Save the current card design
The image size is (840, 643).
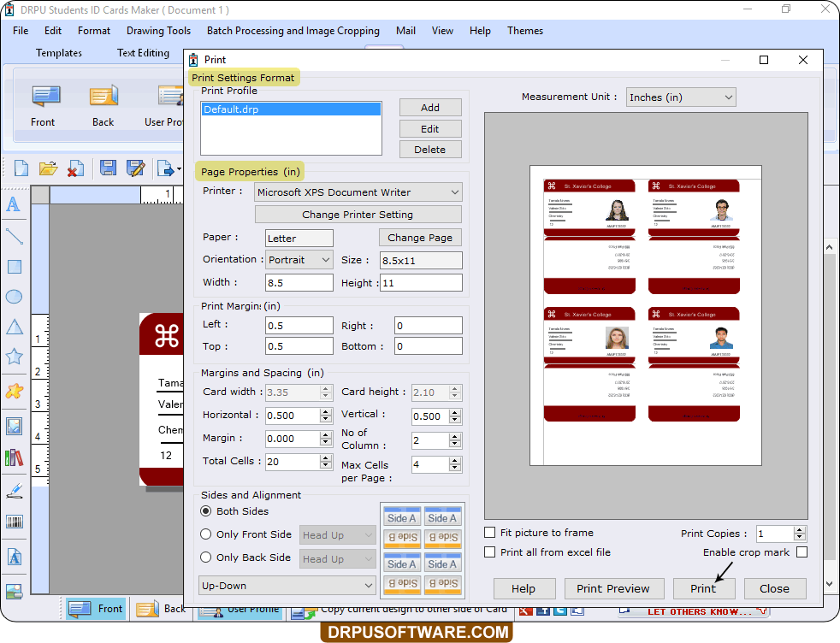(x=107, y=168)
